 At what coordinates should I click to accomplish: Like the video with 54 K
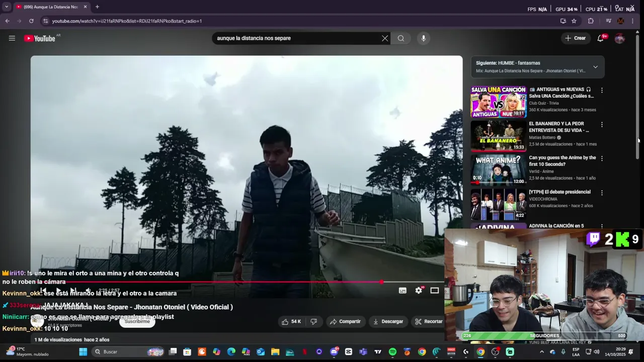[291, 322]
